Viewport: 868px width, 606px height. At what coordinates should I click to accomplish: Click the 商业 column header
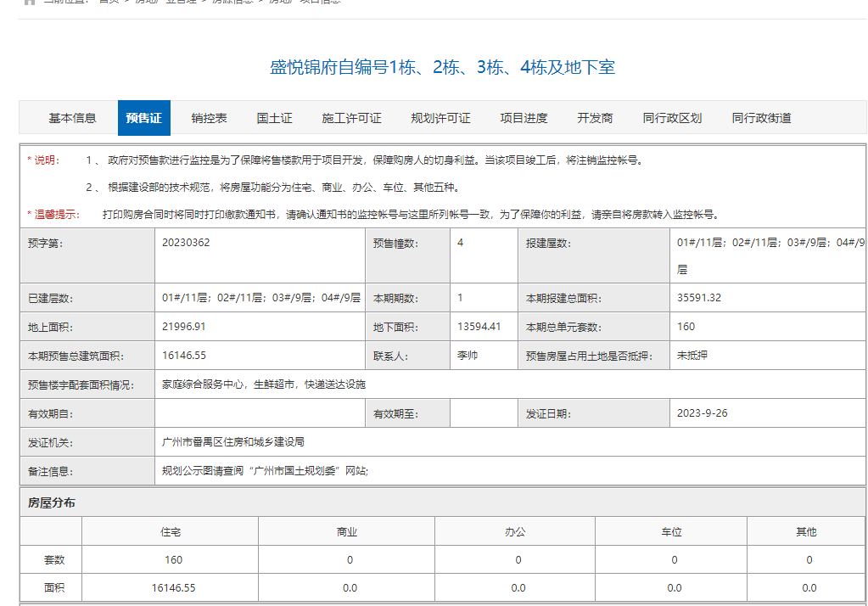347,532
